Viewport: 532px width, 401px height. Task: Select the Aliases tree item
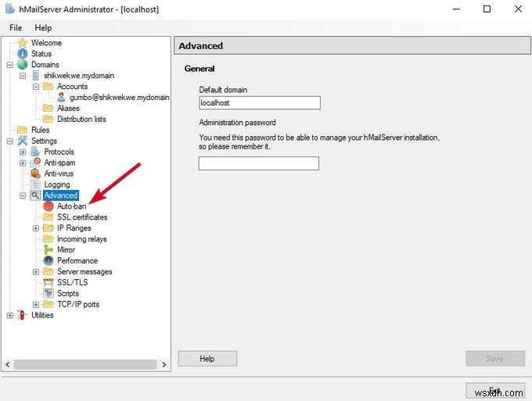click(68, 108)
